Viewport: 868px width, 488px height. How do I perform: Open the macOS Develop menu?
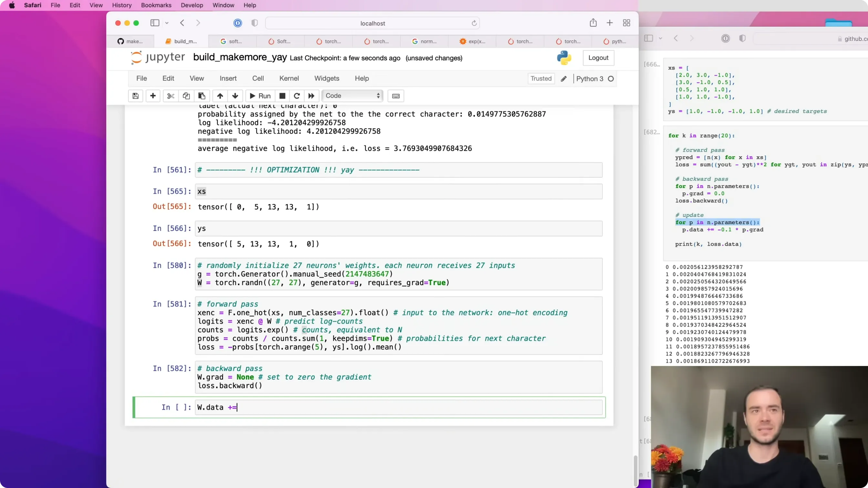click(192, 5)
